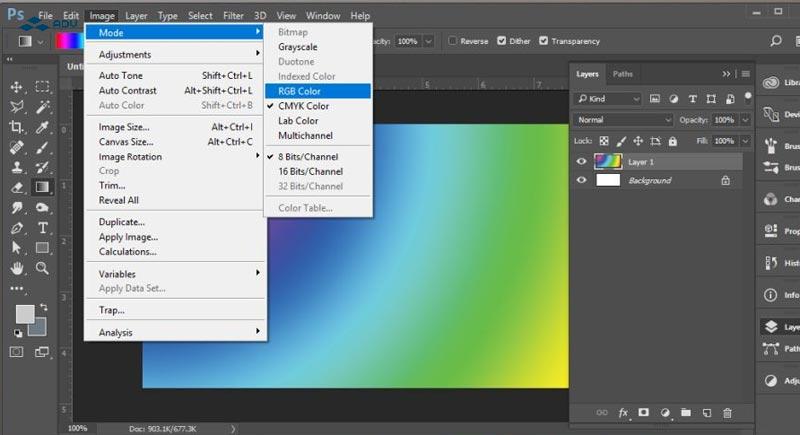Screen dimensions: 800x435
Task: Select the Crop tool
Action: pos(17,127)
